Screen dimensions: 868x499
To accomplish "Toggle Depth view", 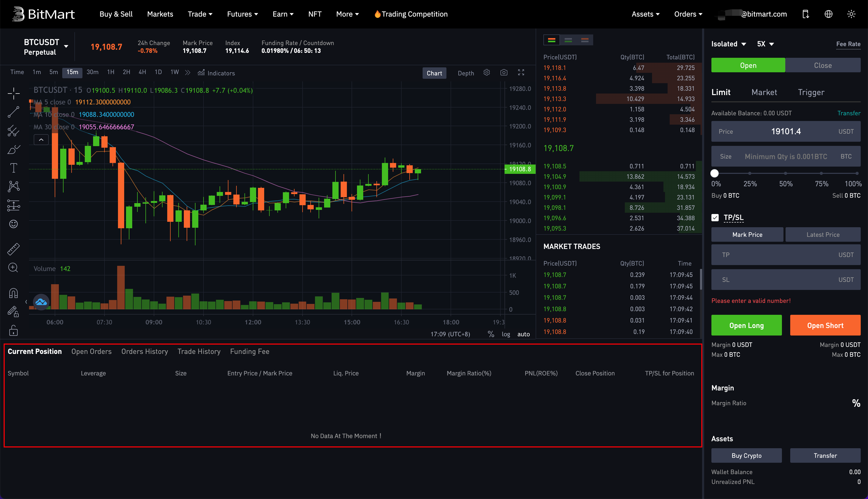I will point(465,73).
